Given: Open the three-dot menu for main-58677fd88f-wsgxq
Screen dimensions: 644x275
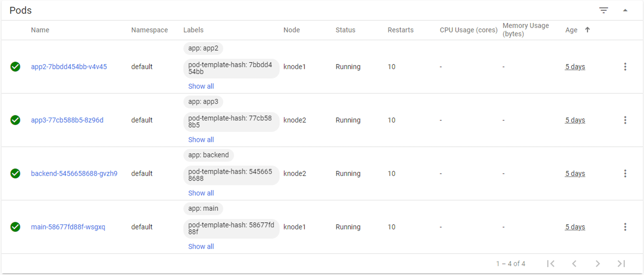Looking at the screenshot, I should (x=625, y=227).
